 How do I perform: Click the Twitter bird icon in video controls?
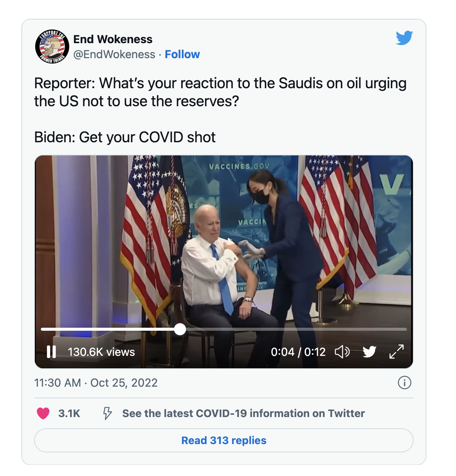369,352
